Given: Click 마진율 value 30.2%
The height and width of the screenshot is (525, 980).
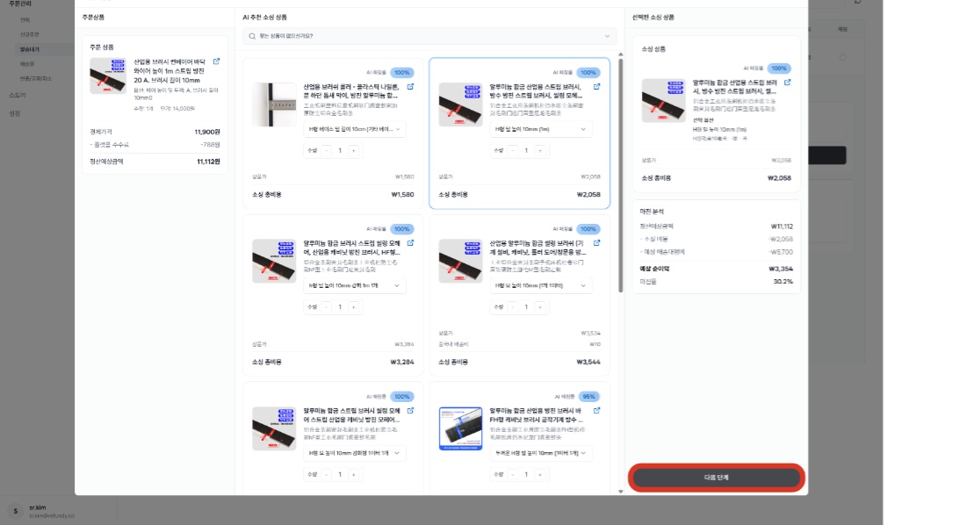Looking at the screenshot, I should point(783,282).
